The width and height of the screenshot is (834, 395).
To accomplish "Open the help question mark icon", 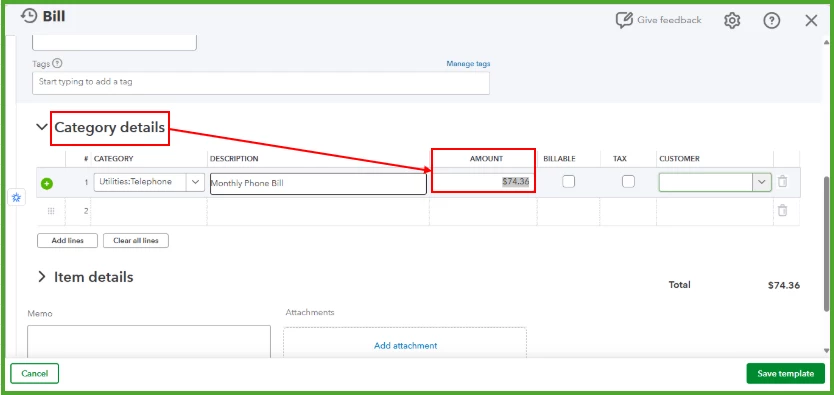I will click(x=772, y=21).
